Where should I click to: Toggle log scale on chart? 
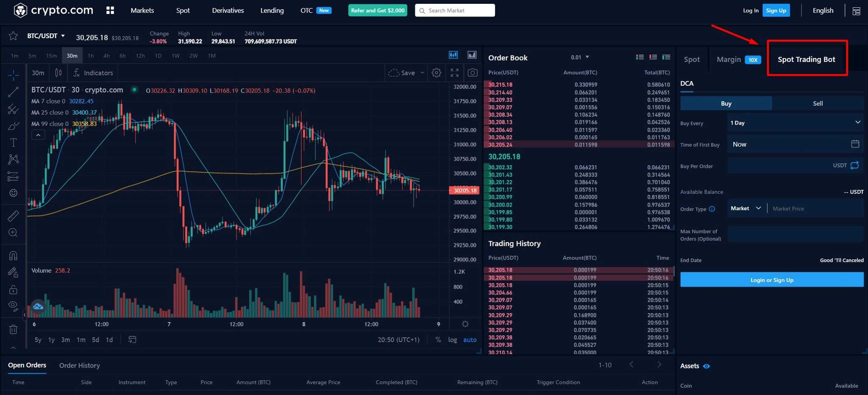point(453,339)
